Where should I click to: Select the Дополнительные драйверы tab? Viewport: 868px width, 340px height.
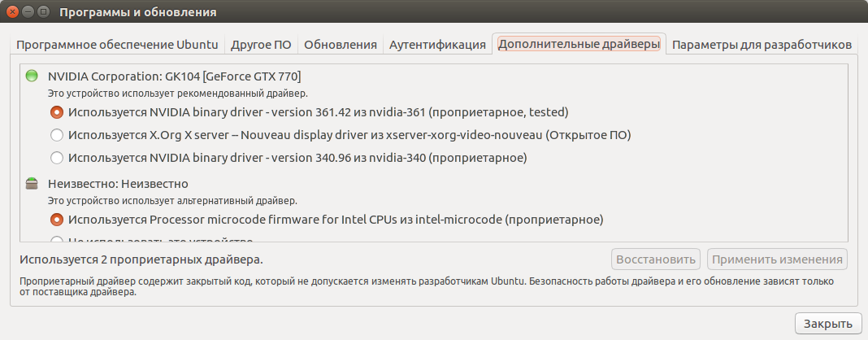[x=579, y=44]
